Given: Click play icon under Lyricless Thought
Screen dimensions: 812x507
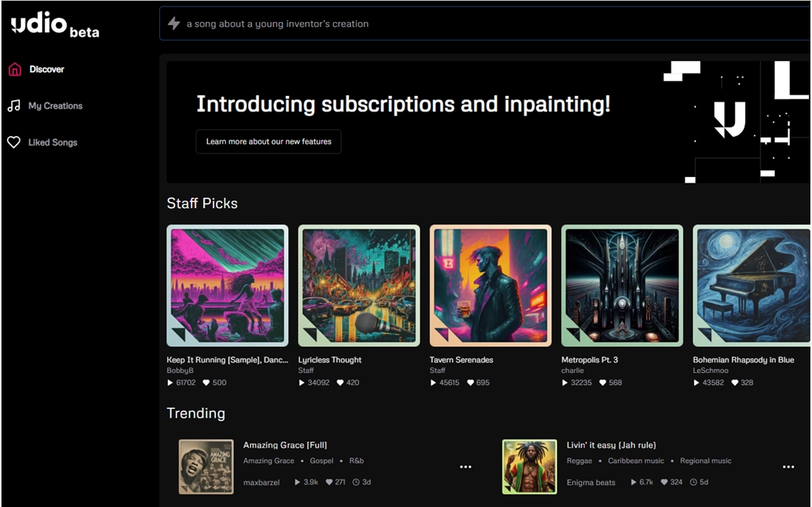Looking at the screenshot, I should 301,383.
